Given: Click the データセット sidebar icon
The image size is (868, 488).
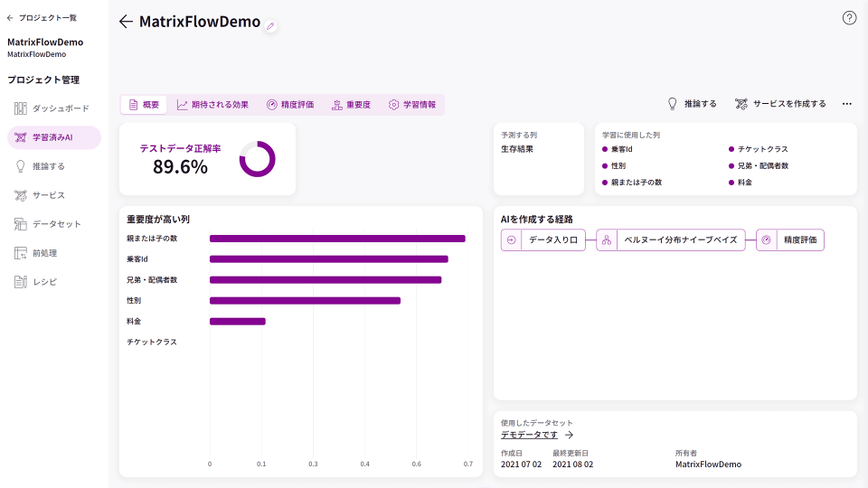Looking at the screenshot, I should click(x=21, y=224).
